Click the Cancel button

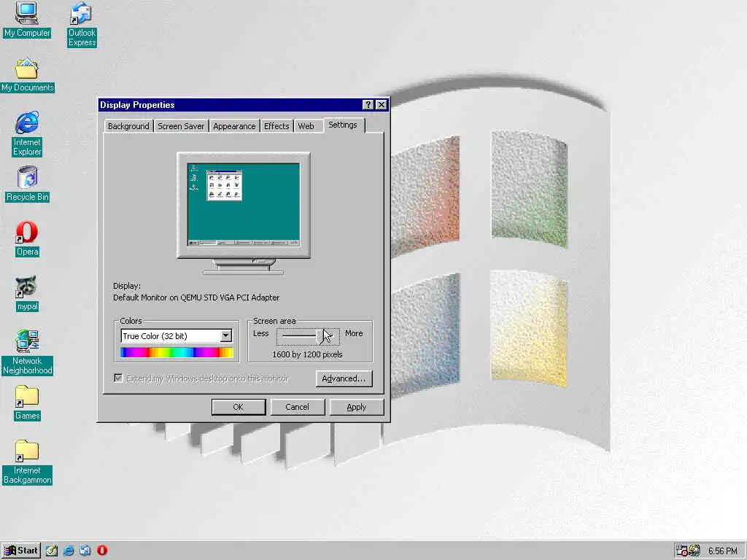click(298, 407)
